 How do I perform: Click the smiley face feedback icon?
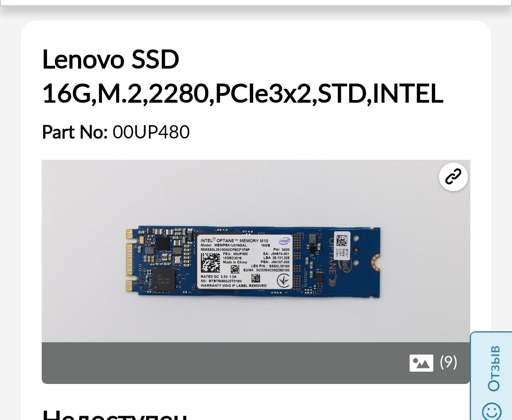[x=492, y=411]
